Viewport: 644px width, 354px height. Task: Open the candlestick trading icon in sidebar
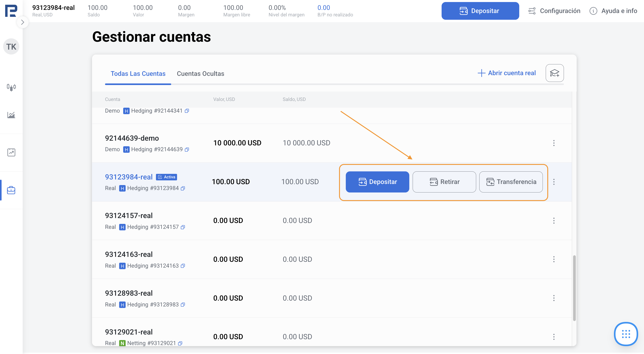[x=11, y=87]
